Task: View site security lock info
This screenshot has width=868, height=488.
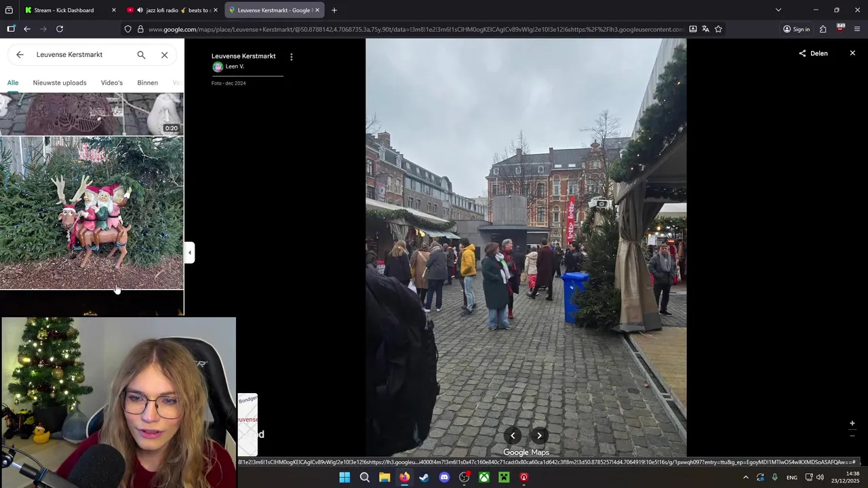Action: click(x=140, y=29)
